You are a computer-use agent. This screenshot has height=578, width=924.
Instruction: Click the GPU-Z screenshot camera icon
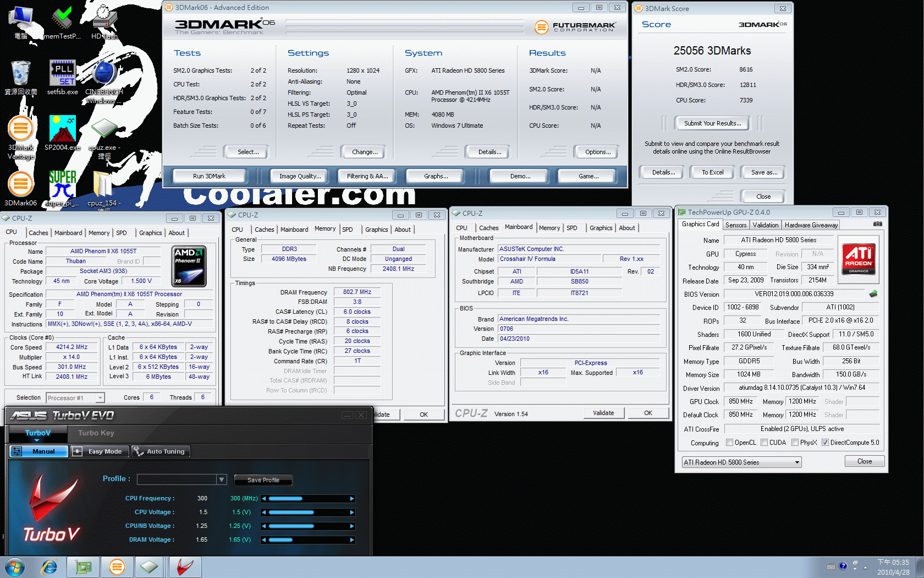[x=878, y=224]
